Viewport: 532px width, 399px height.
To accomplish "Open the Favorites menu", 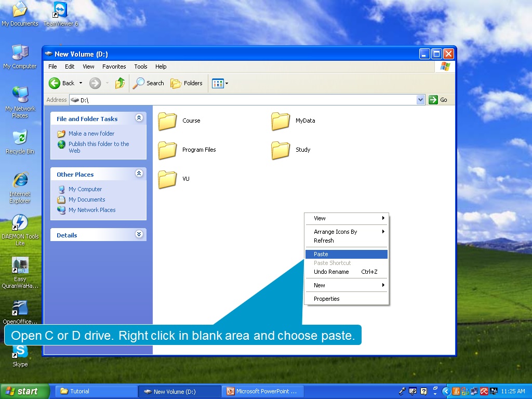I will point(114,66).
